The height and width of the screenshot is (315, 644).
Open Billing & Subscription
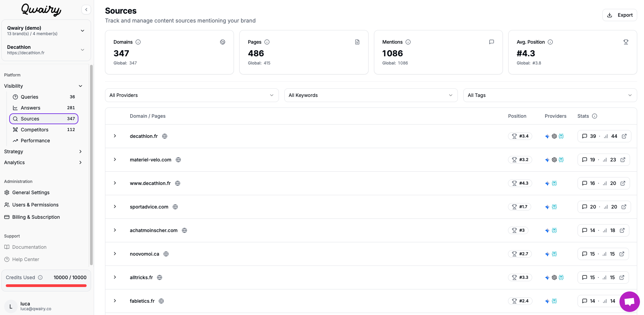(32, 217)
